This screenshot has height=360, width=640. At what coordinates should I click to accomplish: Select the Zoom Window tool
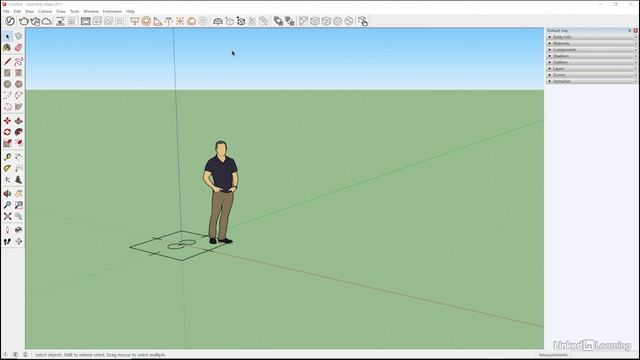(19, 205)
